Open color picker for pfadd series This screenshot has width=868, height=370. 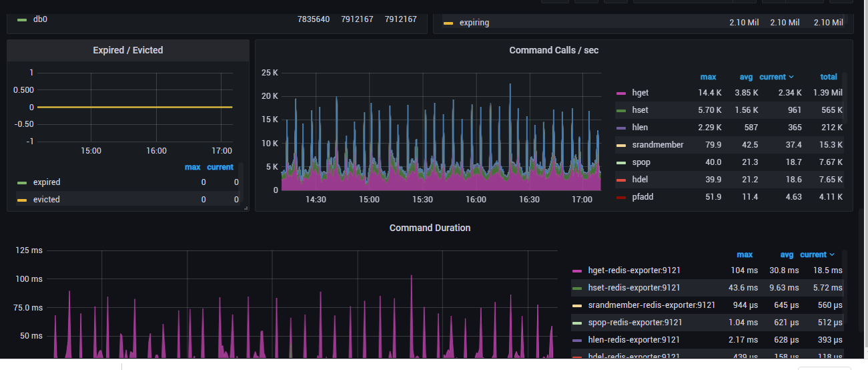(621, 197)
